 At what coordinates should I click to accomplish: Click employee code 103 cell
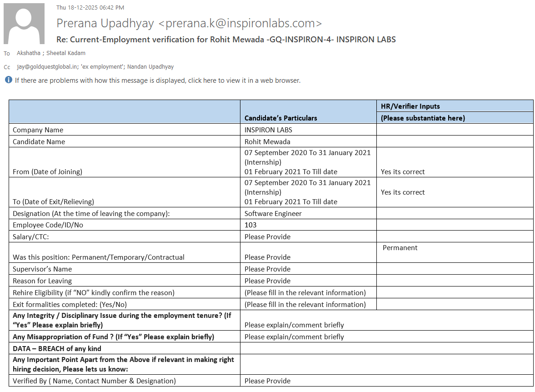click(250, 225)
